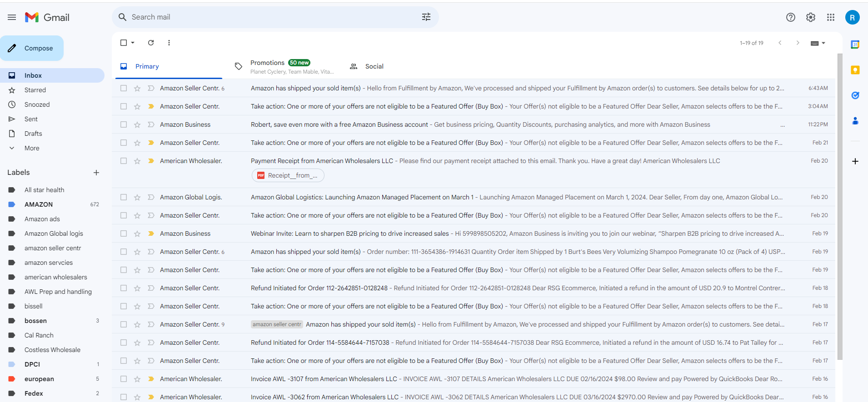868x402 pixels.
Task: Mark importance on Webinar Invite email
Action: tap(151, 233)
